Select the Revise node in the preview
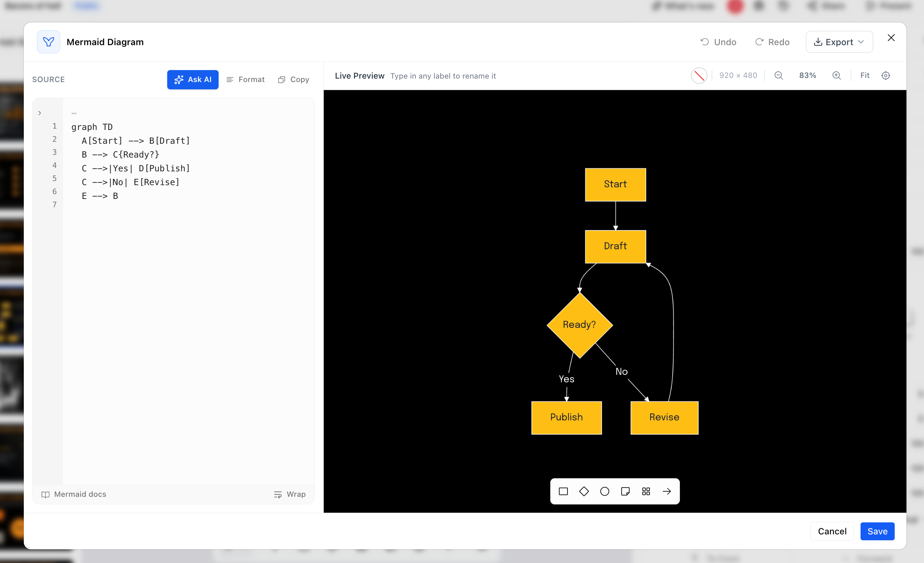This screenshot has width=924, height=563. pyautogui.click(x=664, y=418)
